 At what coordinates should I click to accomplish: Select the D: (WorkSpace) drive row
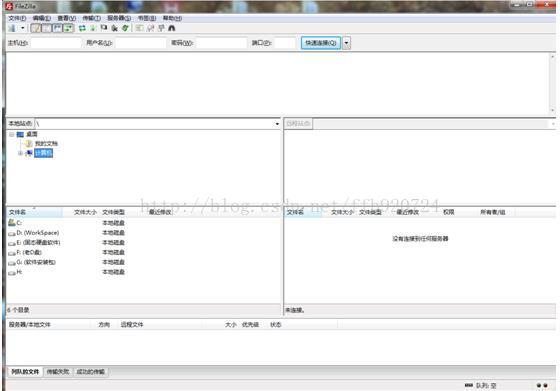click(144, 233)
